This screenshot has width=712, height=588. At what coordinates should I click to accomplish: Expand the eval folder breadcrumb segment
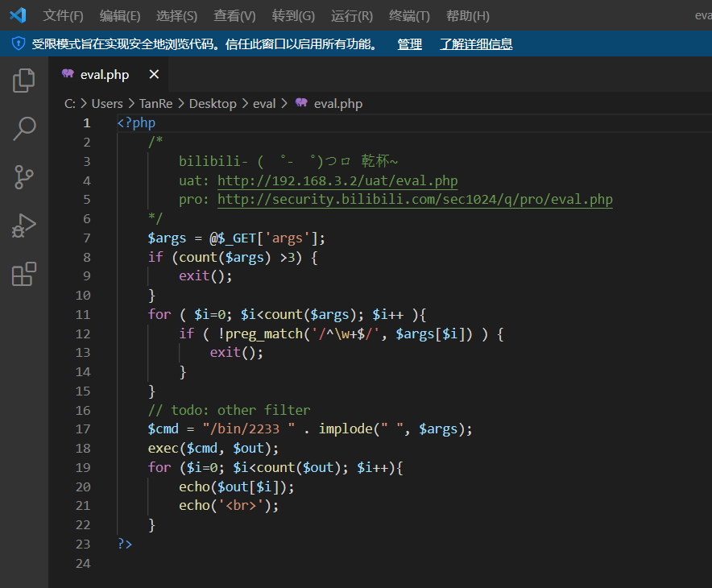tap(263, 103)
